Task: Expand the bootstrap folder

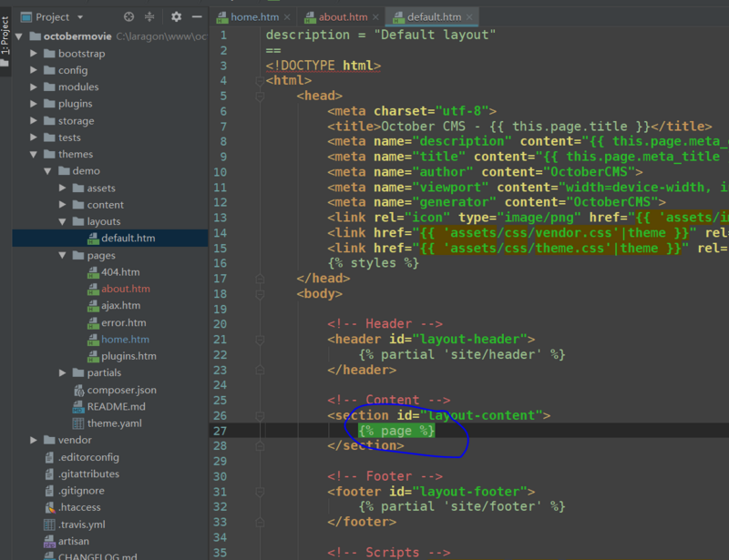Action: tap(34, 54)
